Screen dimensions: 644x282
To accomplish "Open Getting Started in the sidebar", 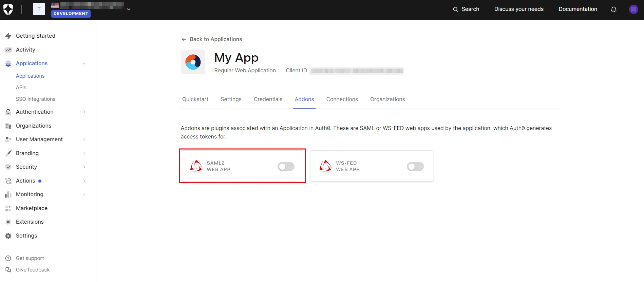I will (x=36, y=36).
